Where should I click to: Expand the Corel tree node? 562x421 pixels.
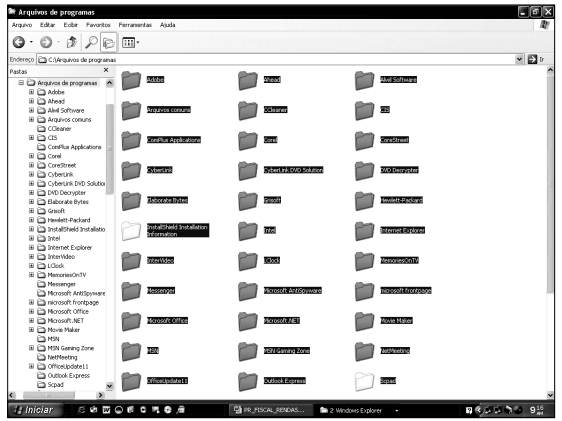point(32,156)
